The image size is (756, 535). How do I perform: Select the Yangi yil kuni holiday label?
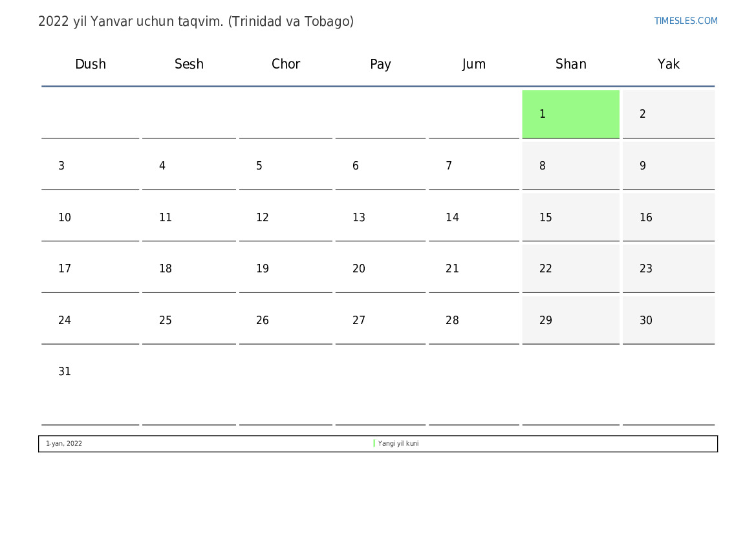click(x=398, y=443)
